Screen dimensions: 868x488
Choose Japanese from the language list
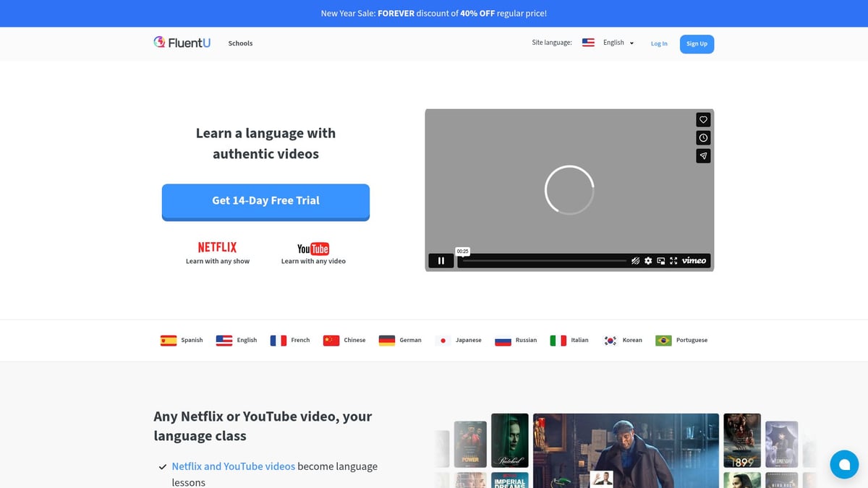458,340
